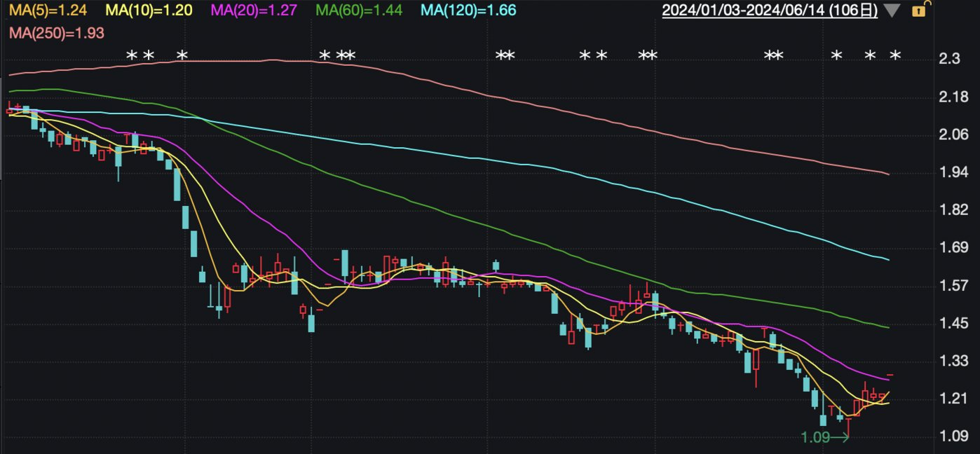Click the 2.18 price axis label
This screenshot has height=454, width=980.
[953, 97]
